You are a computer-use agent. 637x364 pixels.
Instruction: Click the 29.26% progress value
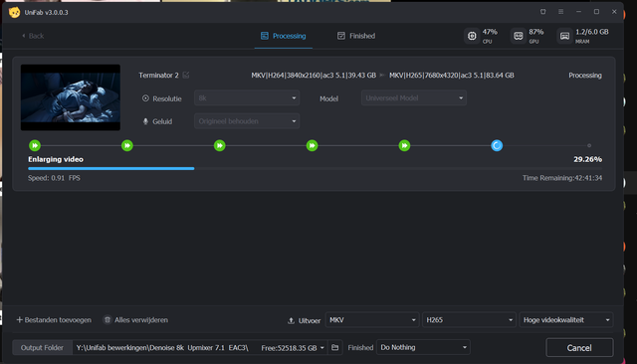click(587, 159)
